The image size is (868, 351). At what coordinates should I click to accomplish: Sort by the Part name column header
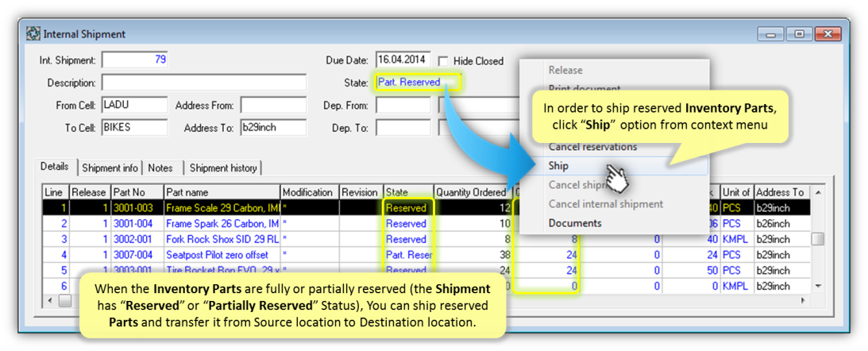[222, 192]
